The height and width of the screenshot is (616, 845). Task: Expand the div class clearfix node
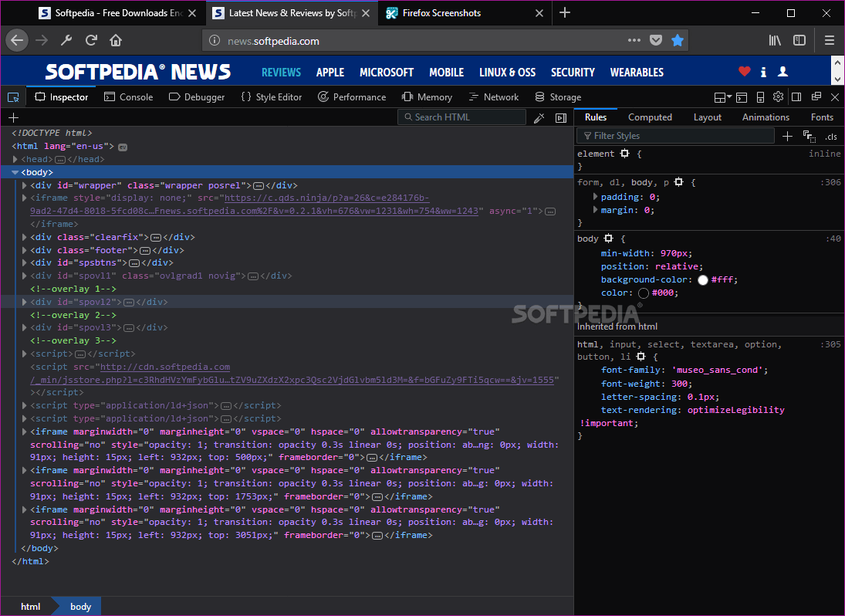24,237
